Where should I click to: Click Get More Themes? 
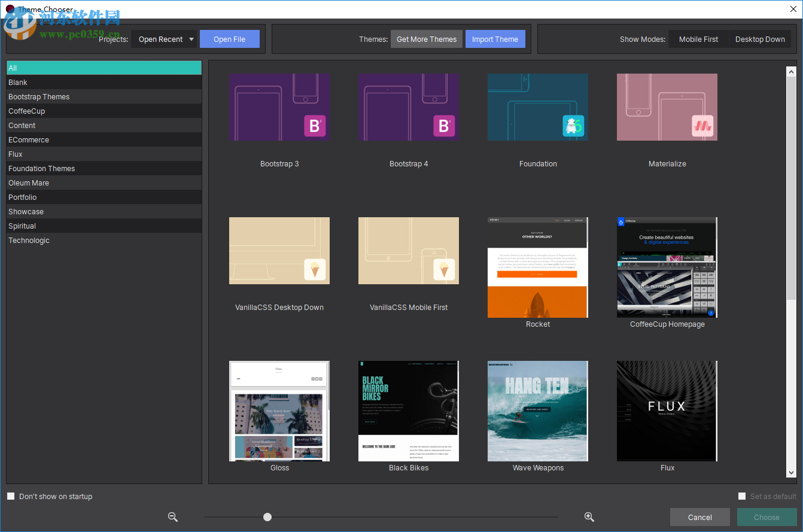426,38
